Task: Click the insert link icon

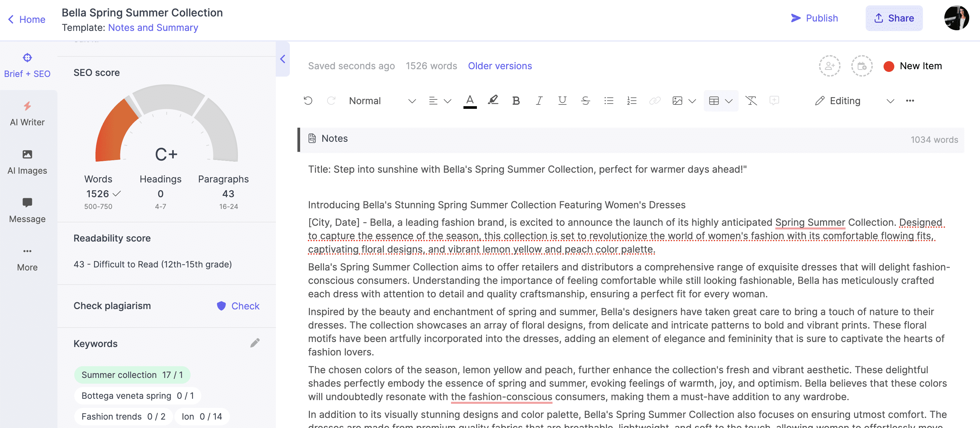Action: (x=655, y=101)
